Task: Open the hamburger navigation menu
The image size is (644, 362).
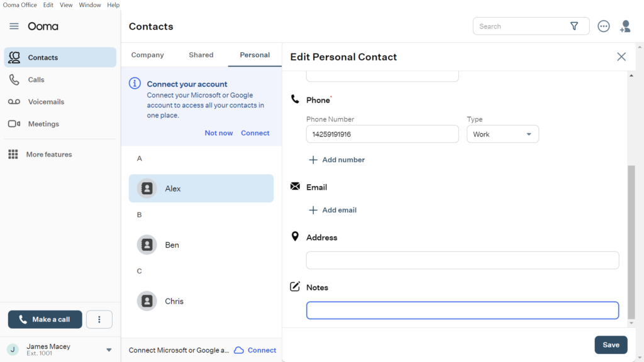Action: (x=13, y=26)
